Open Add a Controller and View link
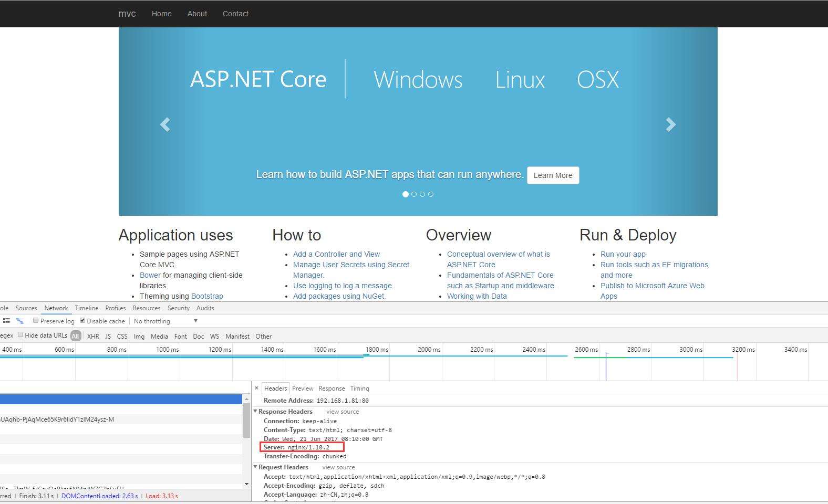Image resolution: width=828 pixels, height=504 pixels. 336,254
